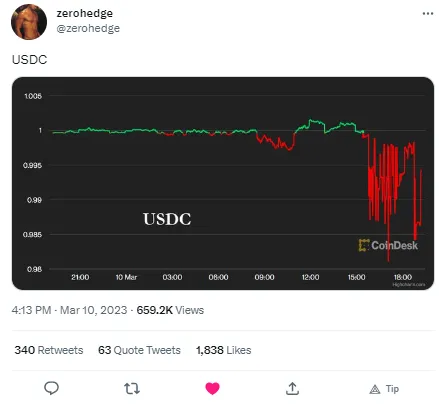
Task: Click the Tip triangle icon
Action: 375,389
